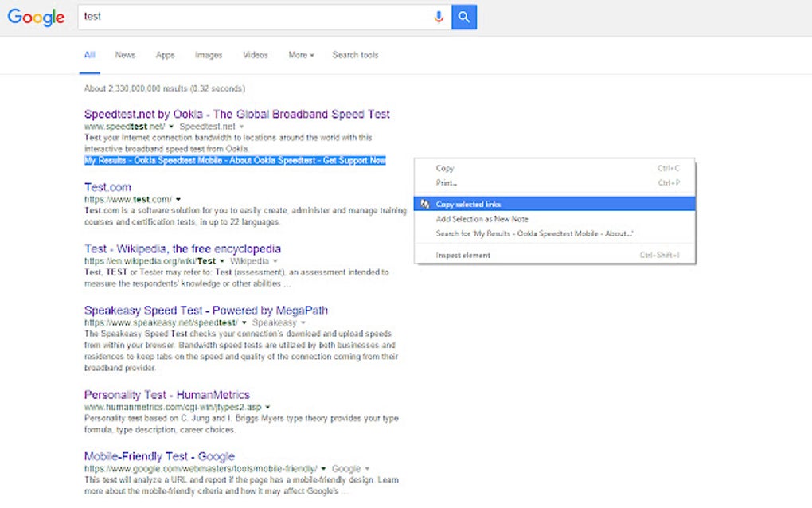The image size is (812, 508).
Task: Switch to the Images tab
Action: [x=208, y=55]
